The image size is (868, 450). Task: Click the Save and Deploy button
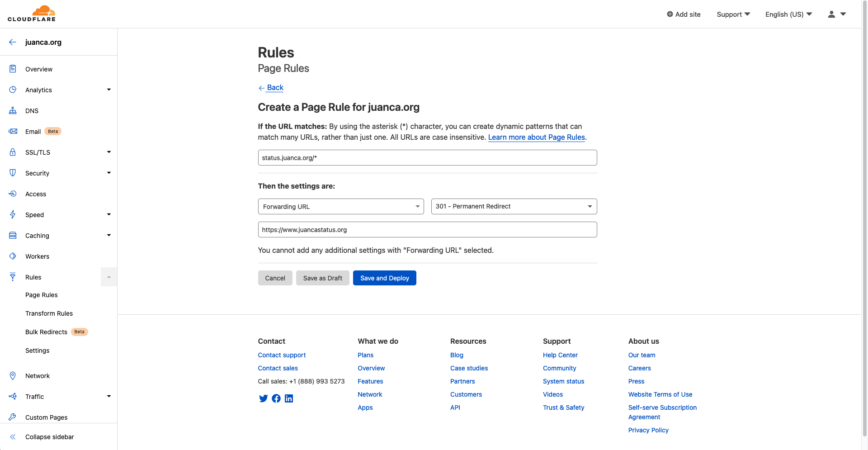click(x=385, y=278)
